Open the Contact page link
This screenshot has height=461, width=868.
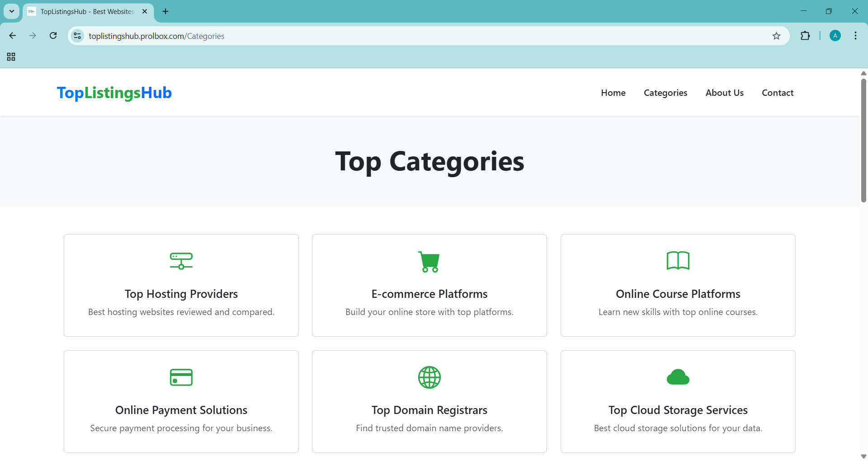coord(777,93)
